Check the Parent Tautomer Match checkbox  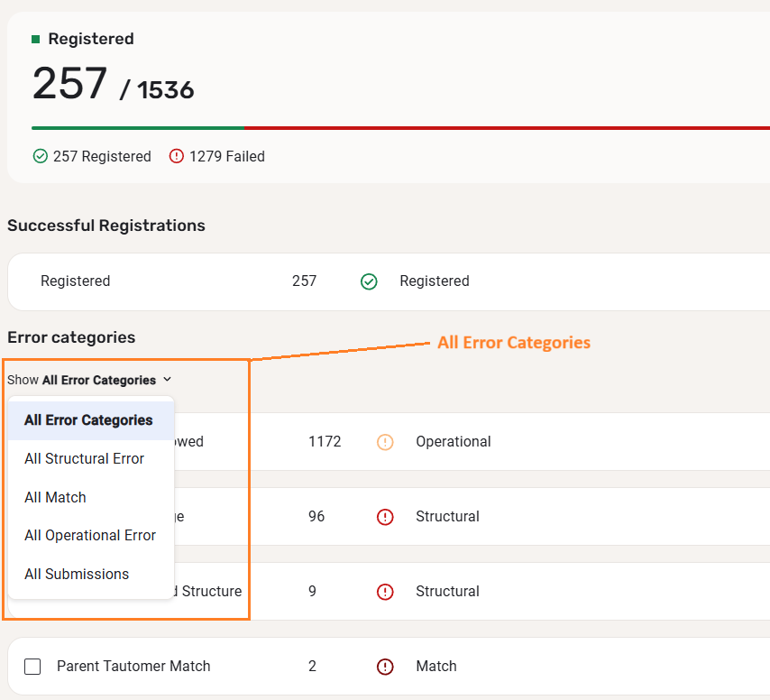32,667
